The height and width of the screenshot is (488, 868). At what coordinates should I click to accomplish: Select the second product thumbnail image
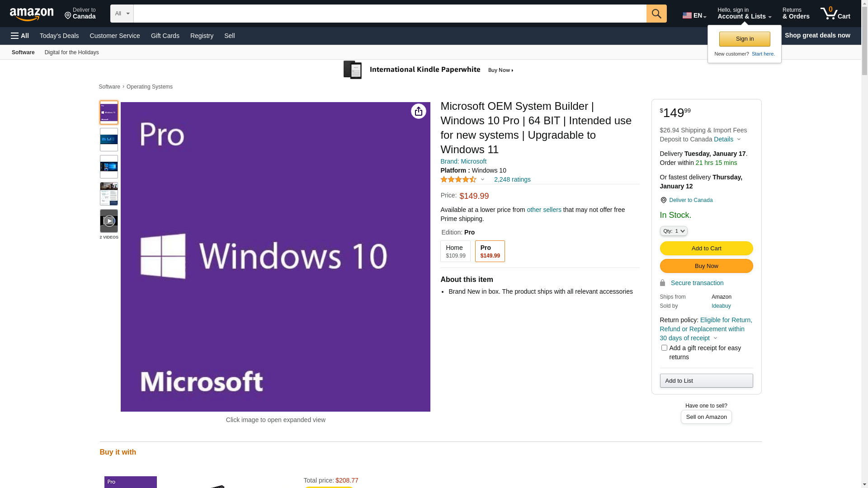point(109,140)
